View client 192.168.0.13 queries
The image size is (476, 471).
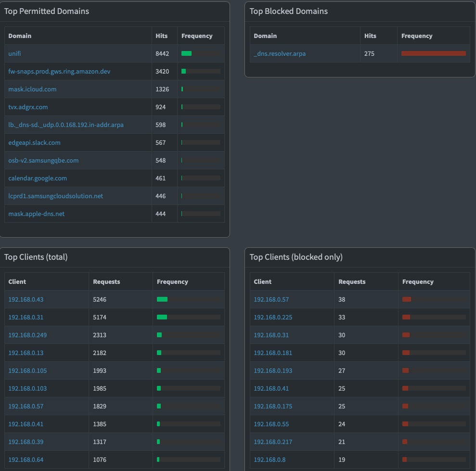coord(26,353)
